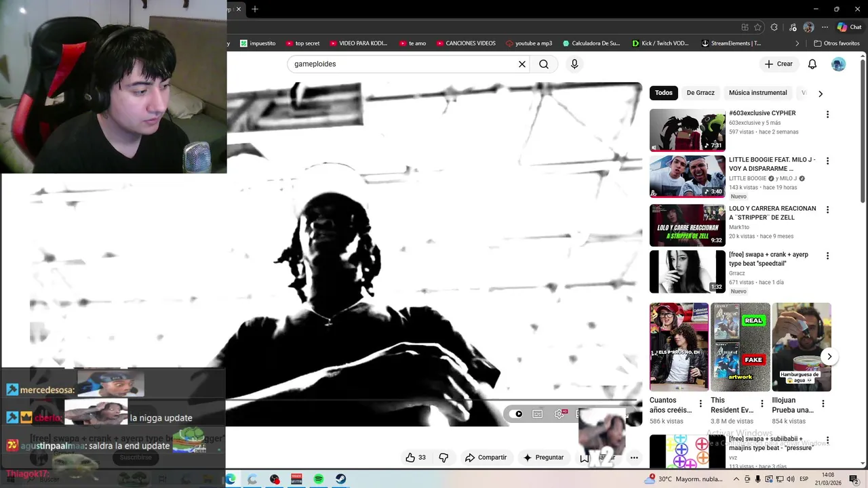Open YouTube account avatar menu

coord(839,64)
